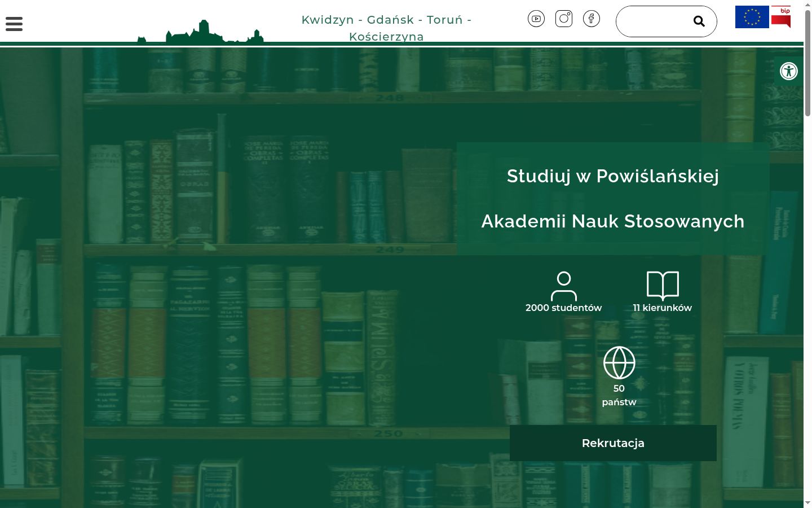Viewport: 812px width, 508px height.
Task: Open the hamburger navigation menu
Action: pos(14,24)
